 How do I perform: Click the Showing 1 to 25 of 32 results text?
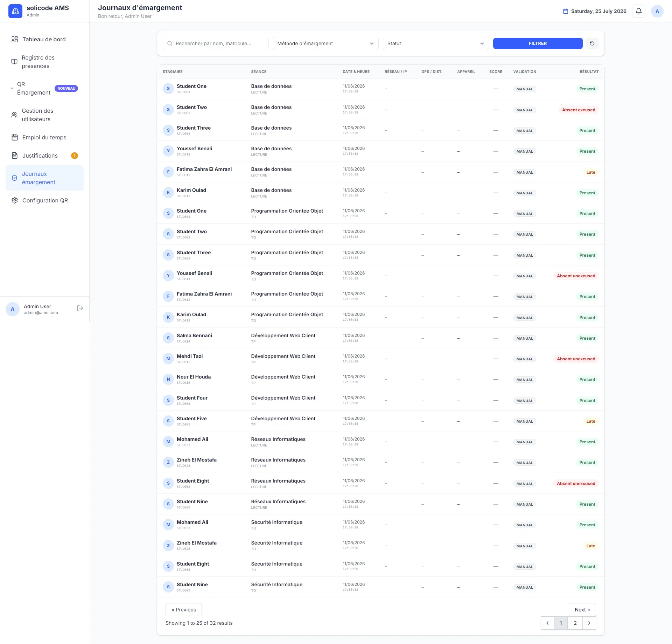[x=199, y=623]
